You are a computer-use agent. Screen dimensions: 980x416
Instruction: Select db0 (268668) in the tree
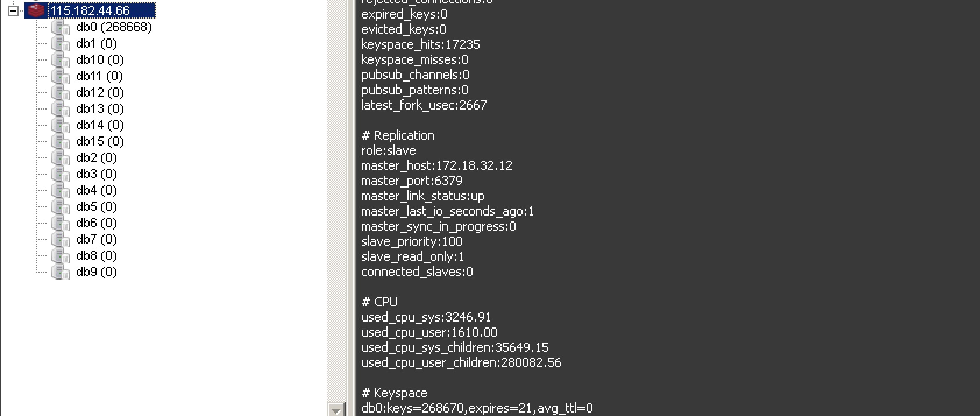coord(114,27)
